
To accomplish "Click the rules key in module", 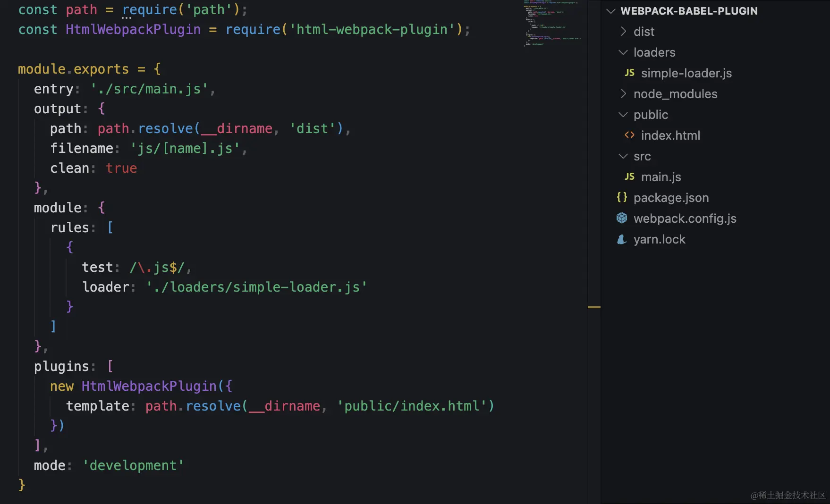I will 70,227.
